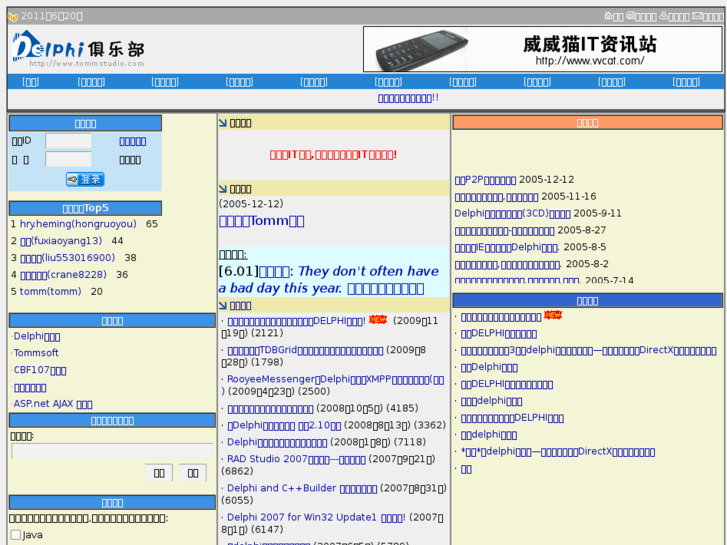Click the red IT announcement text
727x545 pixels.
click(x=333, y=154)
